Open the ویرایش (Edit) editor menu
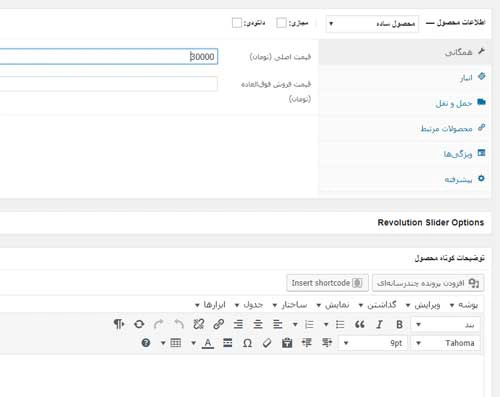The width and height of the screenshot is (500, 397). coord(423,305)
